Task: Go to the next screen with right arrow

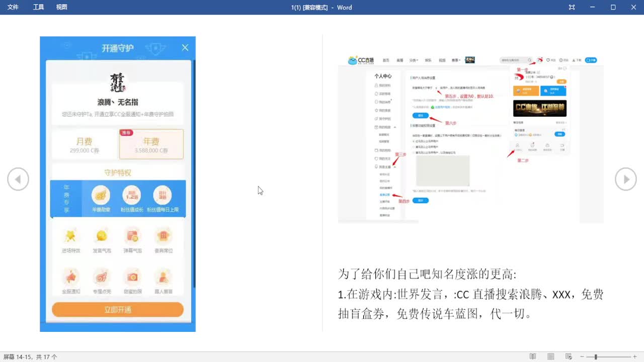Action: 626,179
